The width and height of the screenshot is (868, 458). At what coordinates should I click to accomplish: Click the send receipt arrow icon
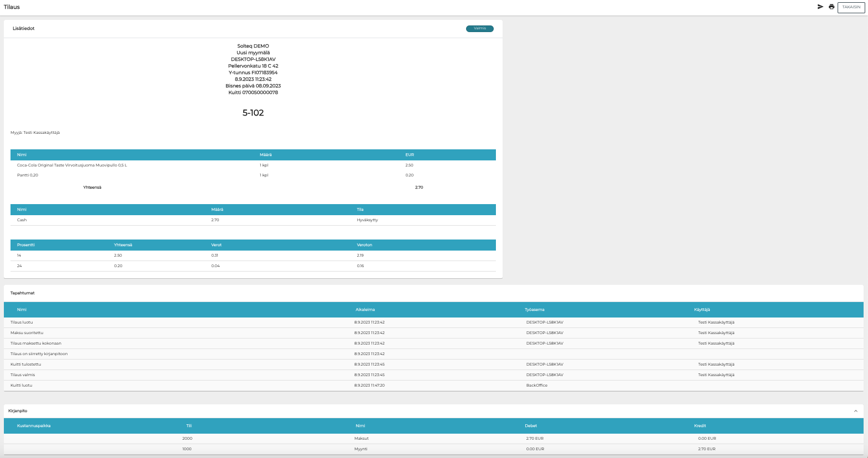[x=820, y=7]
